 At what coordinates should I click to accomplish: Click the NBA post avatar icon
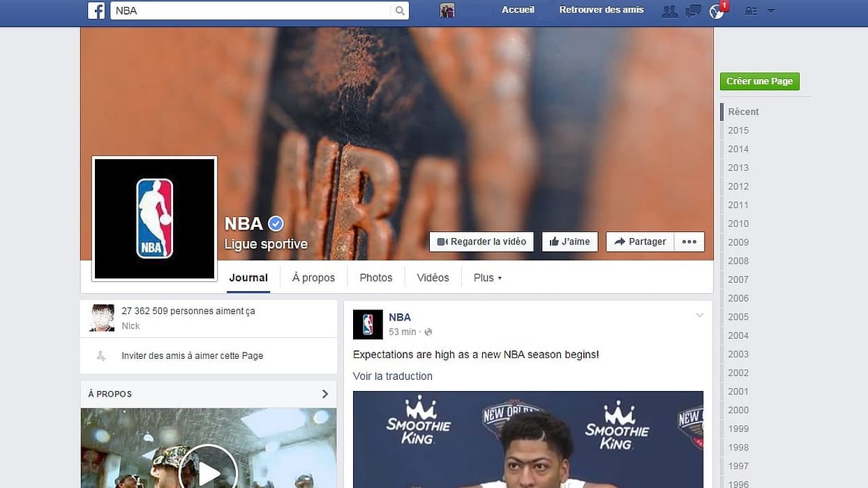[368, 325]
